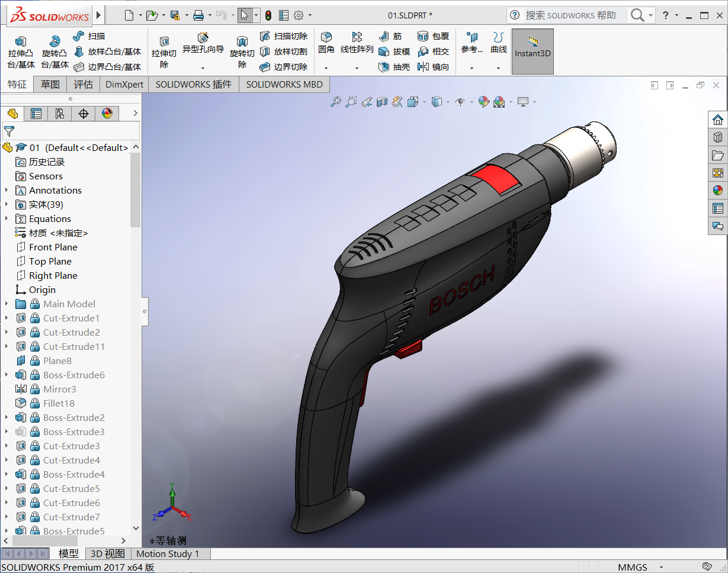728x573 pixels.
Task: Open the PropertyManager tab icon
Action: point(36,114)
